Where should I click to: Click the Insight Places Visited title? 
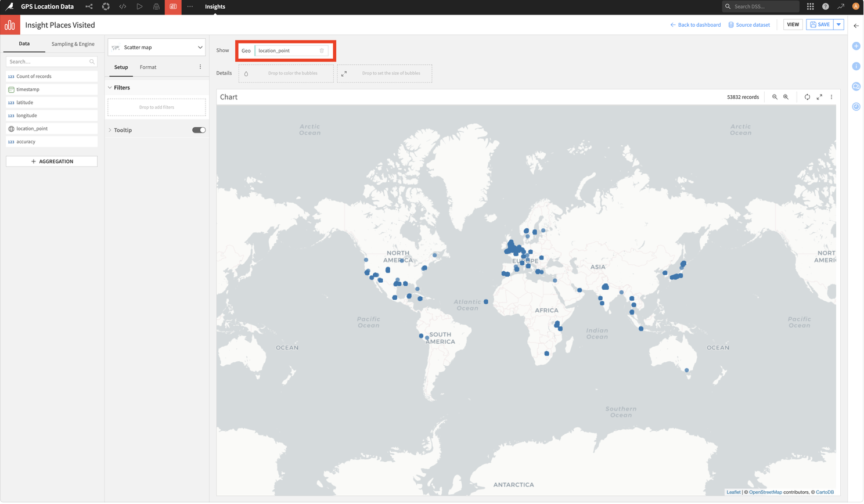tap(60, 25)
